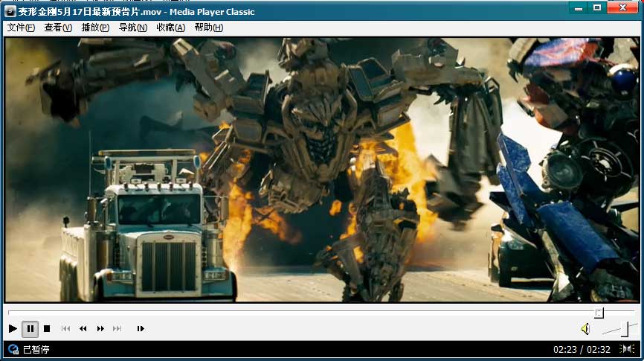Click the Play button
The width and height of the screenshot is (644, 361).
13,328
